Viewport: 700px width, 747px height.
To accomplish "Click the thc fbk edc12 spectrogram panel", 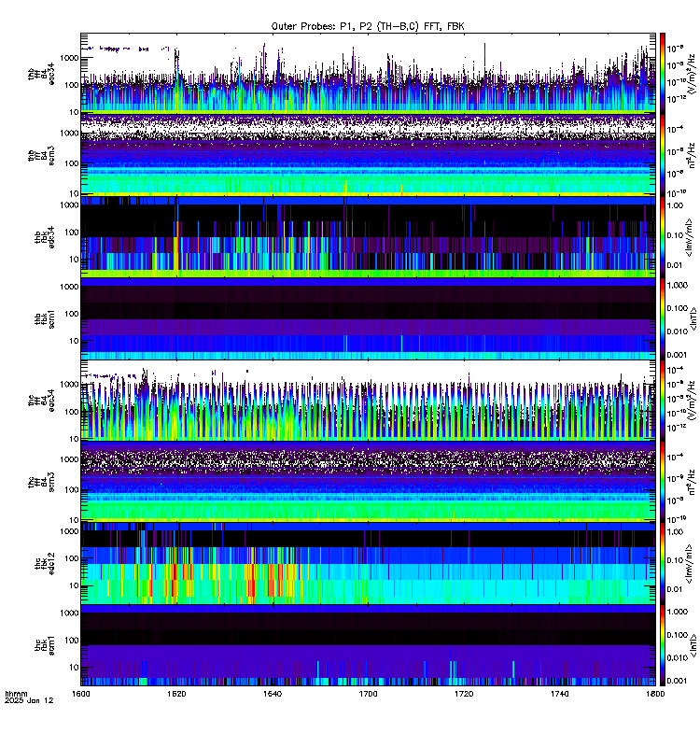I will coord(368,564).
